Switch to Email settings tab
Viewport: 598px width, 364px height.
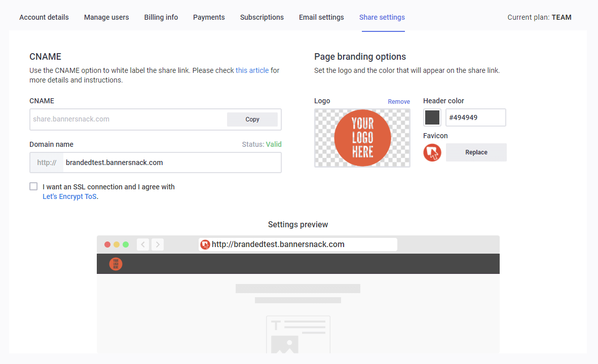pos(321,17)
